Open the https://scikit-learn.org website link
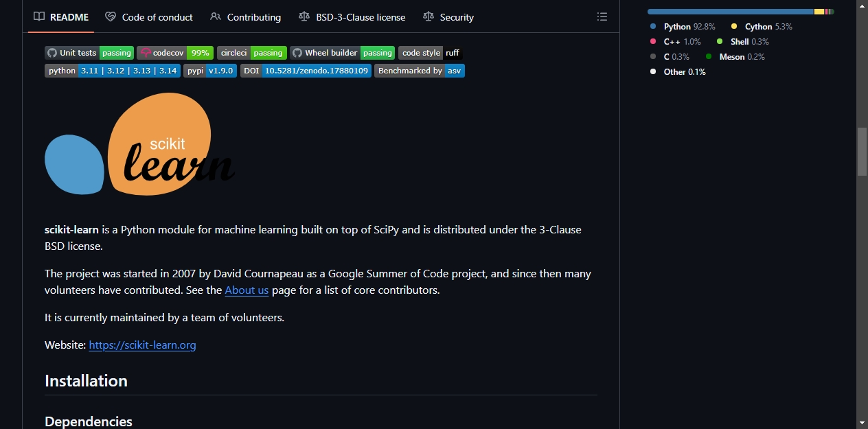This screenshot has width=868, height=429. click(142, 345)
